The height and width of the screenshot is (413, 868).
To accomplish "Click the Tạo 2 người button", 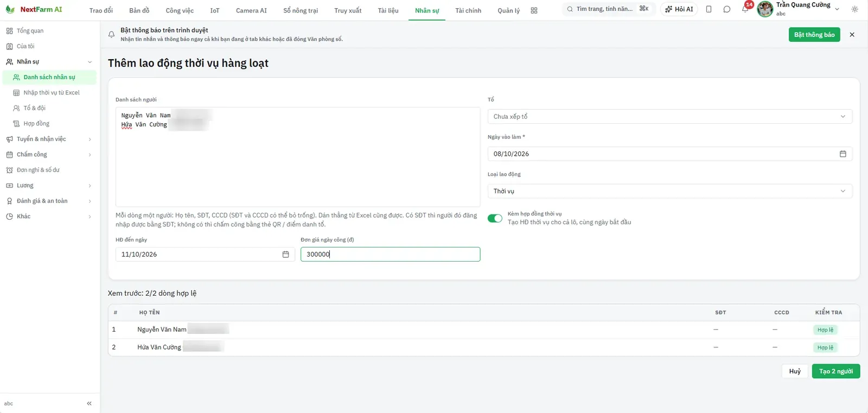I will tap(835, 371).
